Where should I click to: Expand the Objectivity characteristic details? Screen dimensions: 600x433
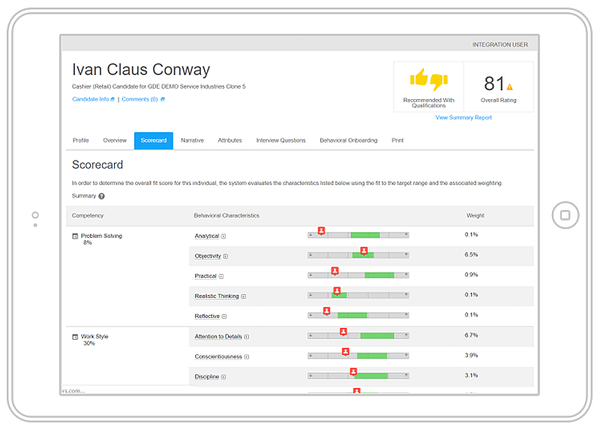click(x=225, y=256)
